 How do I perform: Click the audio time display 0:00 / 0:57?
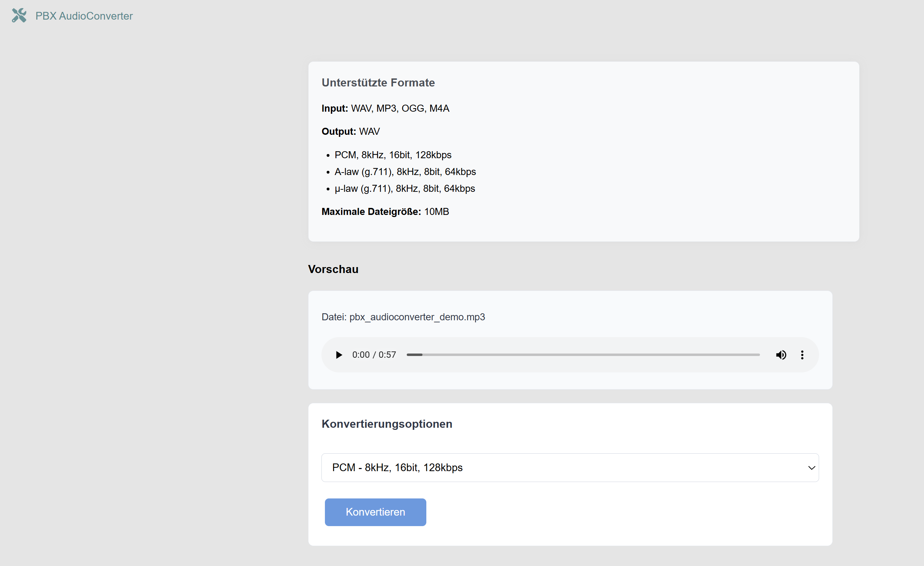point(374,355)
